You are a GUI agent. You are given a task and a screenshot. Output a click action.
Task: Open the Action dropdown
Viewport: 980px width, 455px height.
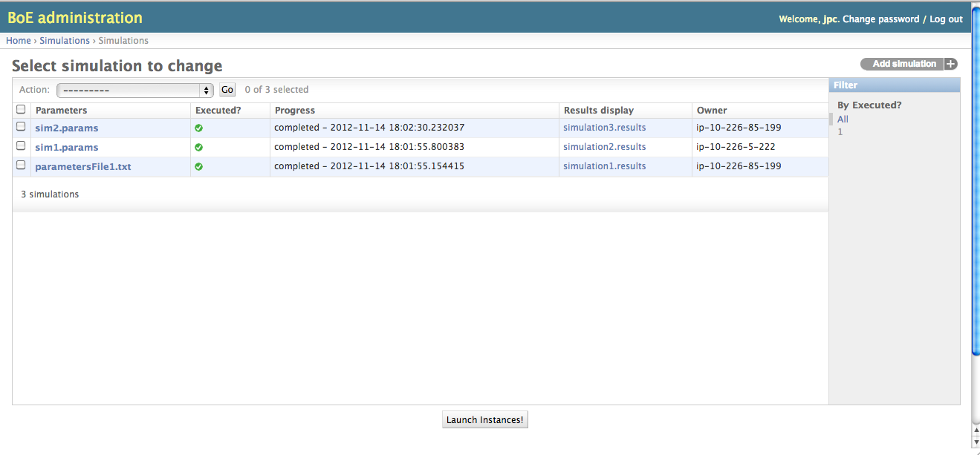pos(134,89)
